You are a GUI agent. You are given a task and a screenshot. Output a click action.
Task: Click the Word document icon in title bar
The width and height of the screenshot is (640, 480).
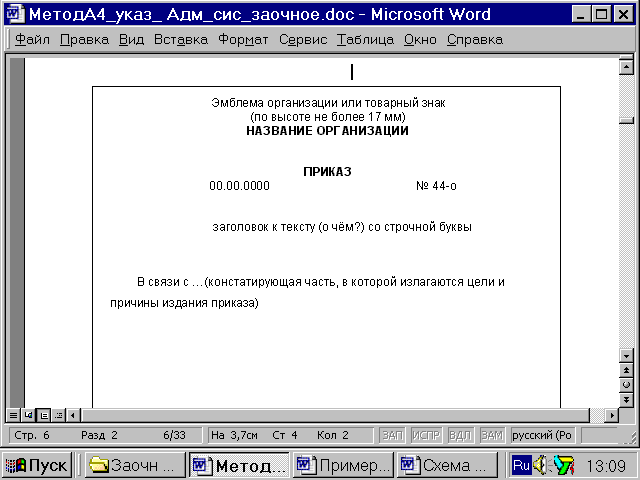(x=15, y=14)
